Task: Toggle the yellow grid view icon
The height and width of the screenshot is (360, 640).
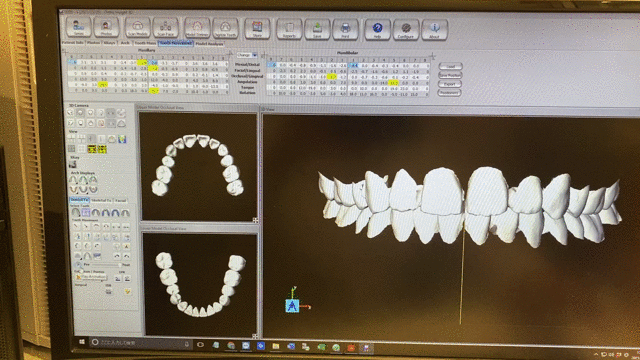Action: click(92, 149)
